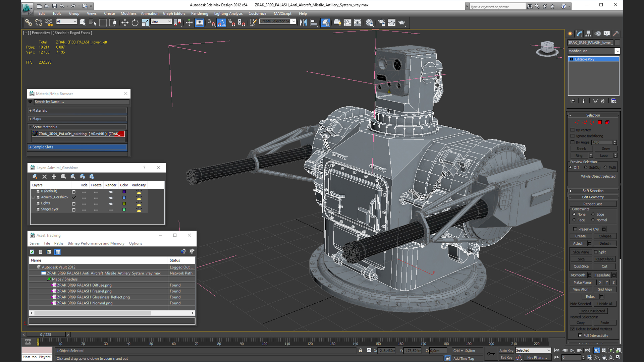The width and height of the screenshot is (644, 362).
Task: Click the Attach button
Action: point(578,243)
